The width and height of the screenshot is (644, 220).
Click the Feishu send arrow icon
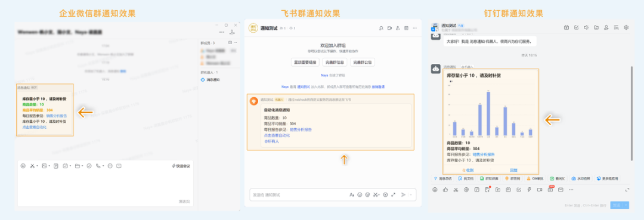coord(403,194)
